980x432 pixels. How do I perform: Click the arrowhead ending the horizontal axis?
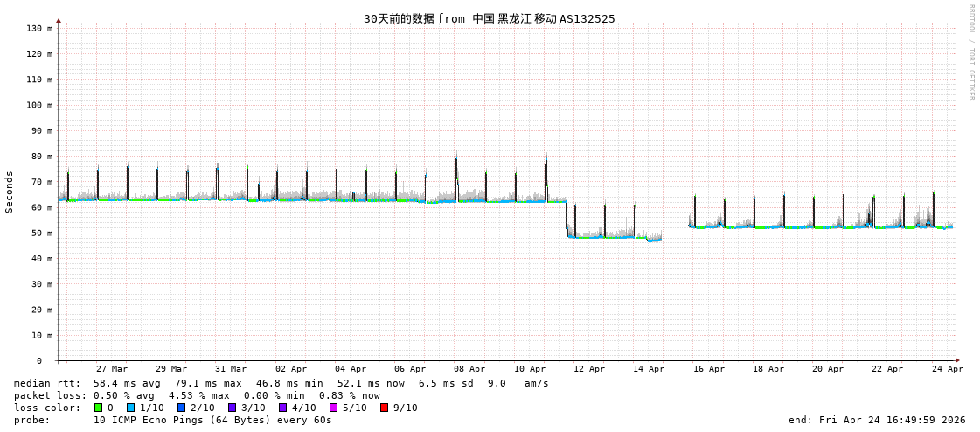pyautogui.click(x=957, y=360)
